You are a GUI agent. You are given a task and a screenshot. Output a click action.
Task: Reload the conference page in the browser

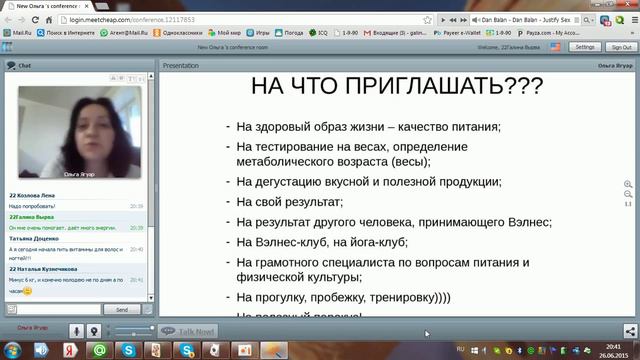(35, 20)
